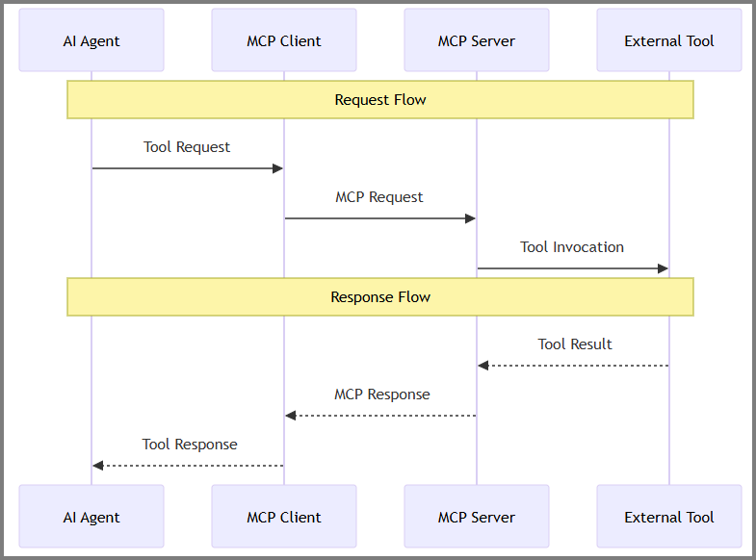This screenshot has height=560, width=756.
Task: Select the bottom MCP Client participant box
Action: [x=284, y=517]
